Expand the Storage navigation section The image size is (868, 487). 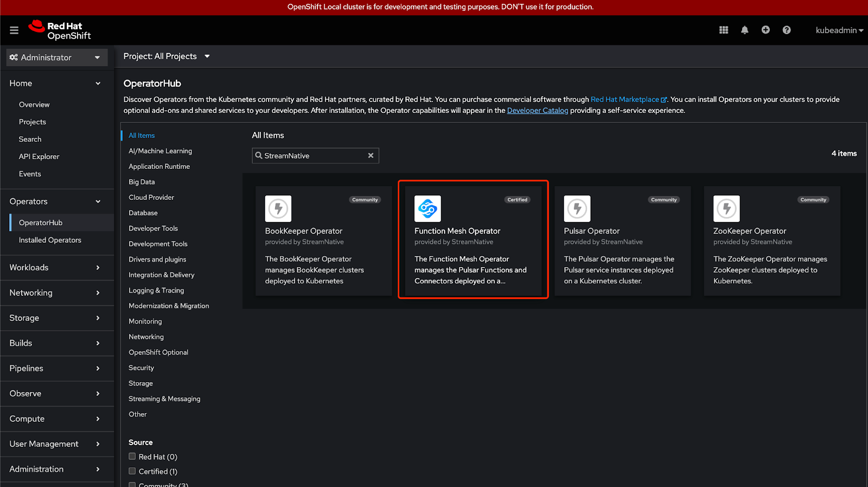[x=56, y=318]
